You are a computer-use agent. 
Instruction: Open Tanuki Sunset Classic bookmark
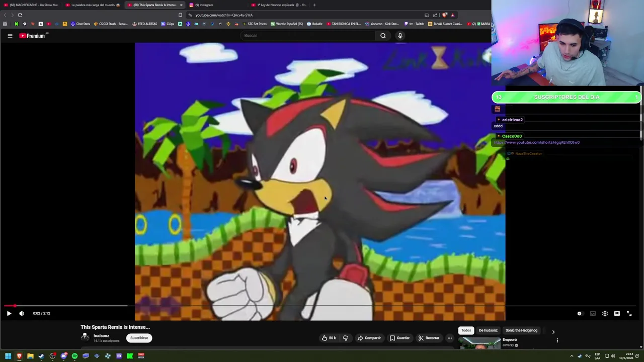(445, 24)
